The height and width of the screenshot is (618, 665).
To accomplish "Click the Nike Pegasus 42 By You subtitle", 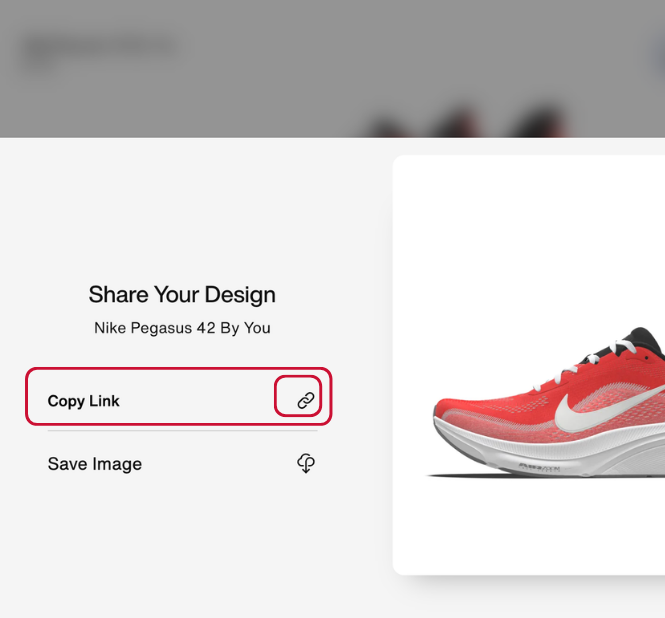I will point(182,328).
